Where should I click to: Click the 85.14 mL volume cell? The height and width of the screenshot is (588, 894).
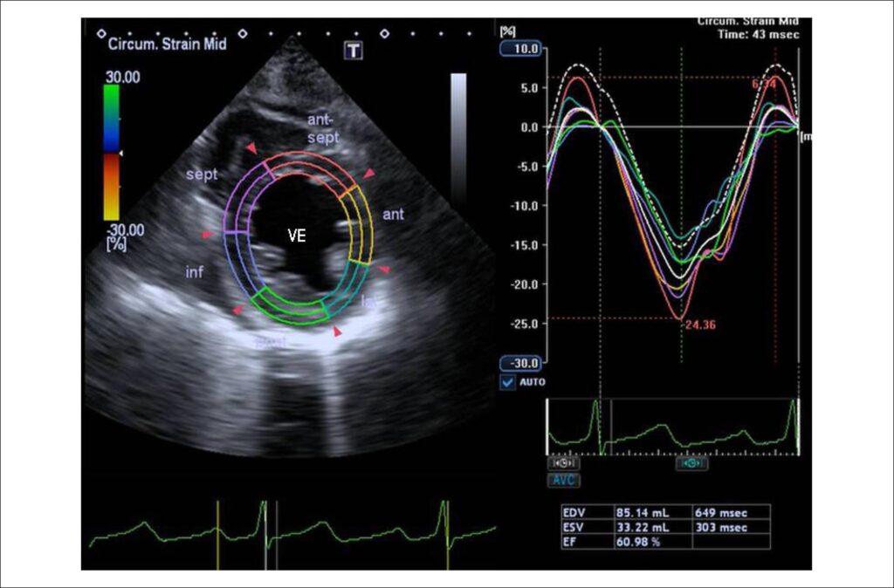[x=653, y=511]
